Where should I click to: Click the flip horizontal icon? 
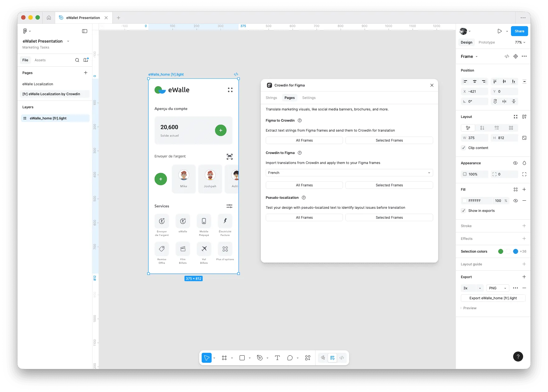[x=504, y=101]
